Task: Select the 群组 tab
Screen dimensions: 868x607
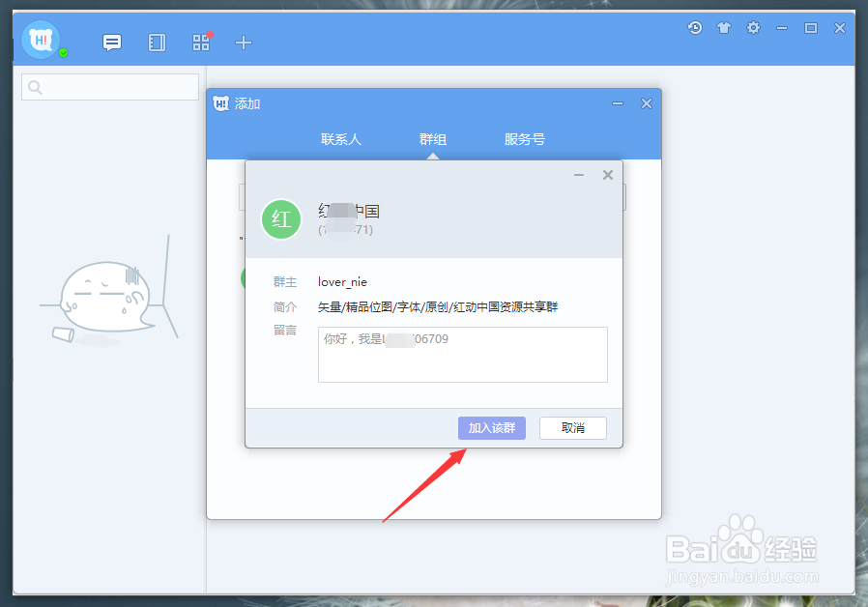Action: click(x=433, y=138)
